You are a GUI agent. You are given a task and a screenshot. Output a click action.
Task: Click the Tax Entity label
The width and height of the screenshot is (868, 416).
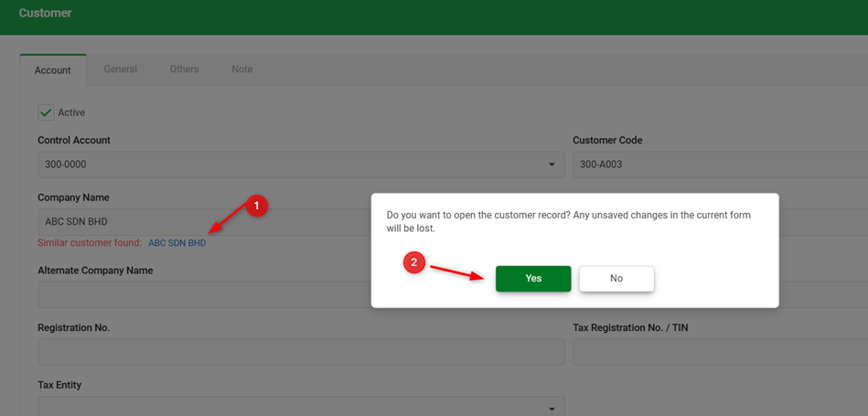coord(59,385)
